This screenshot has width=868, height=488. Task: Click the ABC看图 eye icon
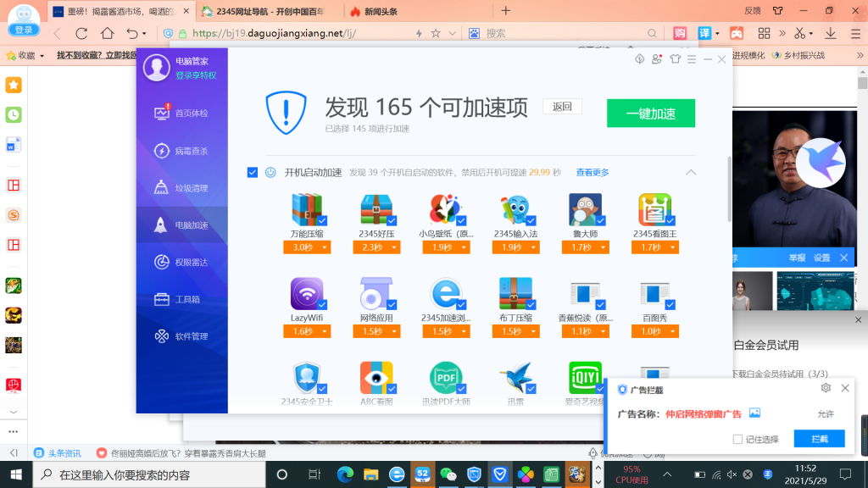pyautogui.click(x=376, y=377)
